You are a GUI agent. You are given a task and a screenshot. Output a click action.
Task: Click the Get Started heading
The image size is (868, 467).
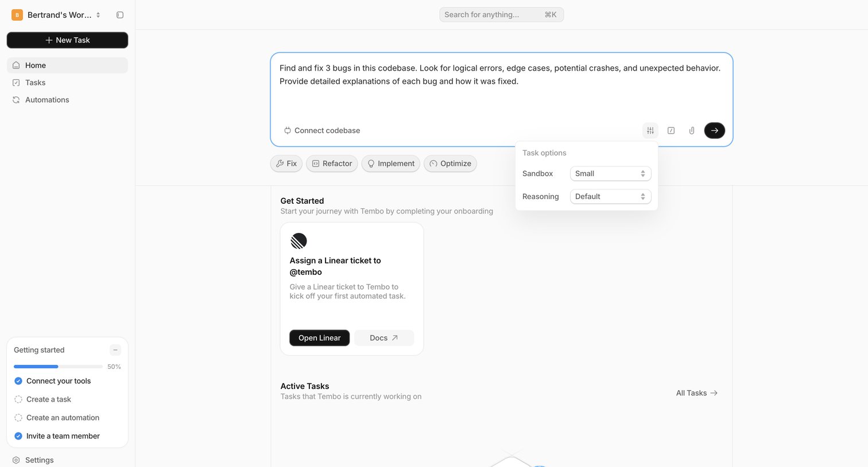(x=302, y=201)
